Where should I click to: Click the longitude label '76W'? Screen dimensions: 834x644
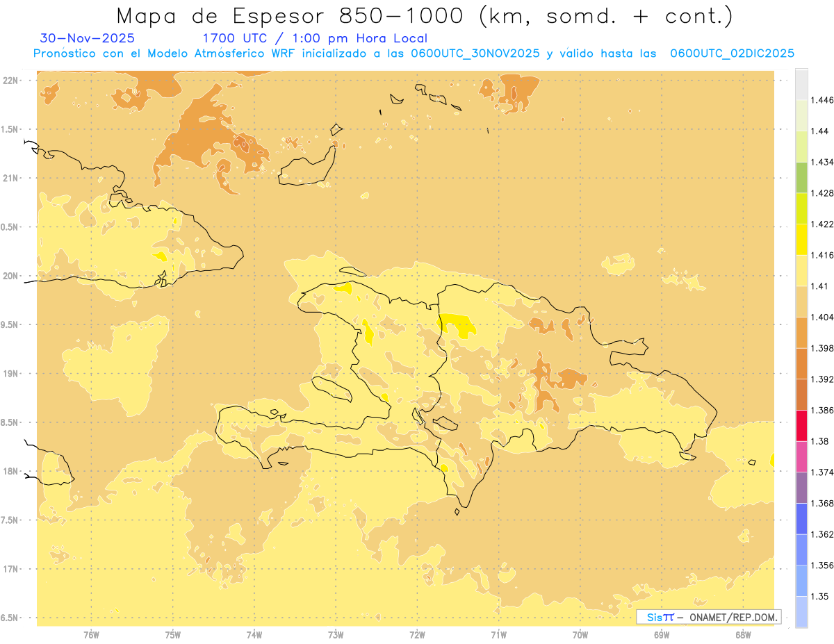[91, 635]
